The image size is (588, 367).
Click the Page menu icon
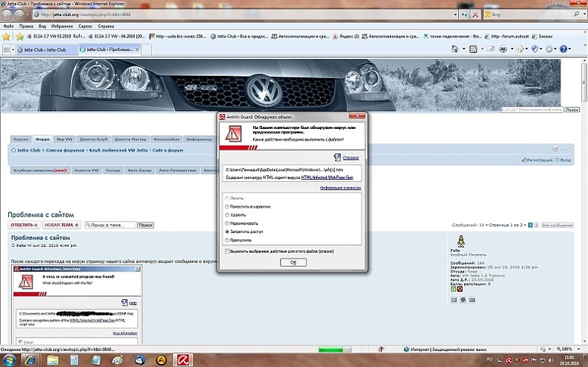[x=521, y=49]
